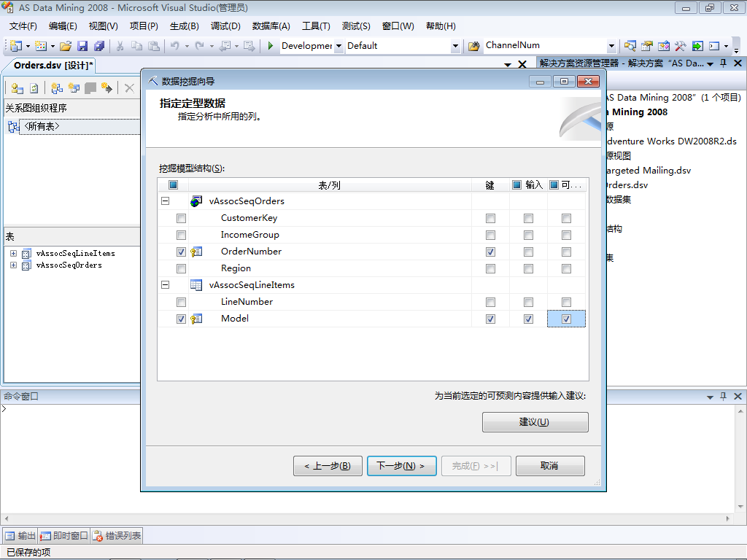Screen dimensions: 747x560
Task: Open Solution Explorer via toolbar icon
Action: pyautogui.click(x=630, y=46)
